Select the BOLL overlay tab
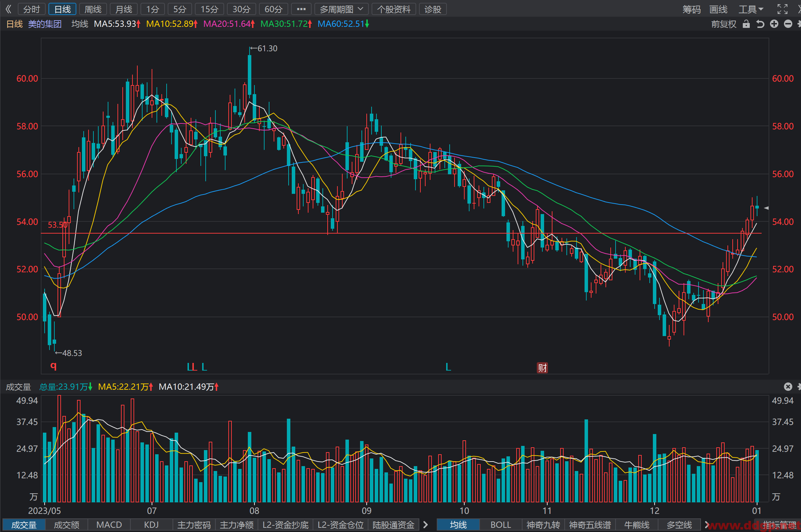The image size is (801, 532). [x=501, y=525]
